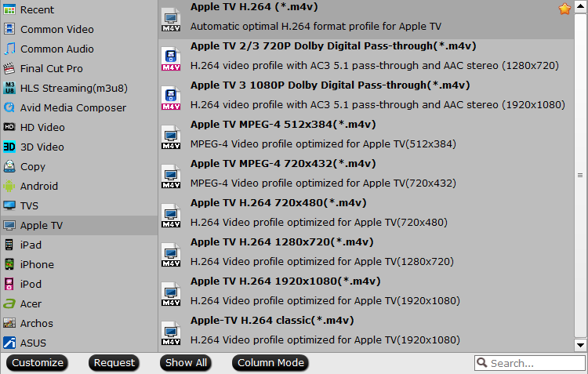Click the Search input field

pyautogui.click(x=530, y=363)
